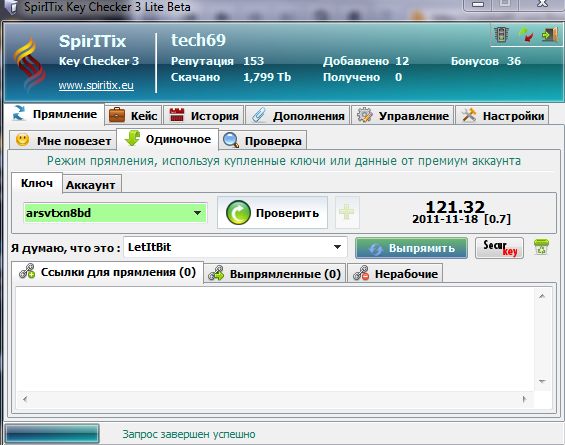Click the green recycle bin icon
The image size is (565, 445).
541,247
